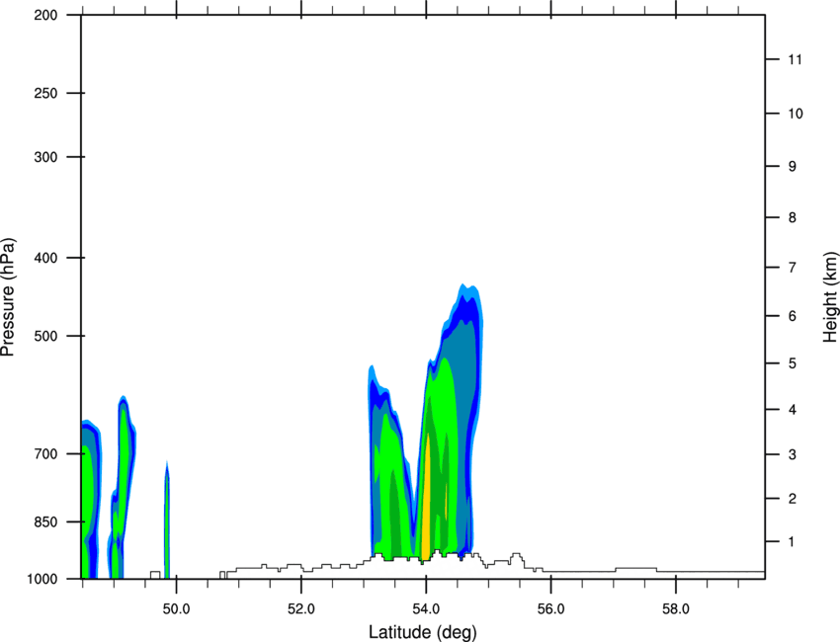Click the 58.0 latitude label

[x=676, y=609]
